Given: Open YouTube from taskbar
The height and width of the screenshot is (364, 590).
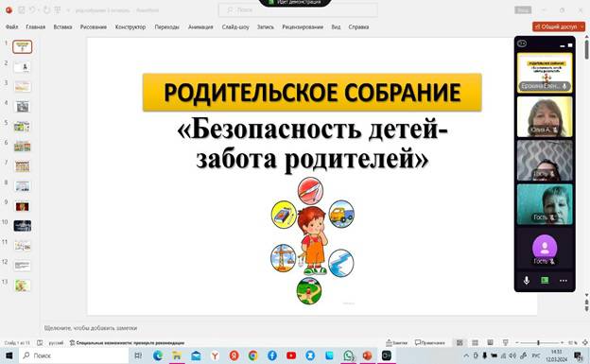Looking at the screenshot, I should 291,355.
